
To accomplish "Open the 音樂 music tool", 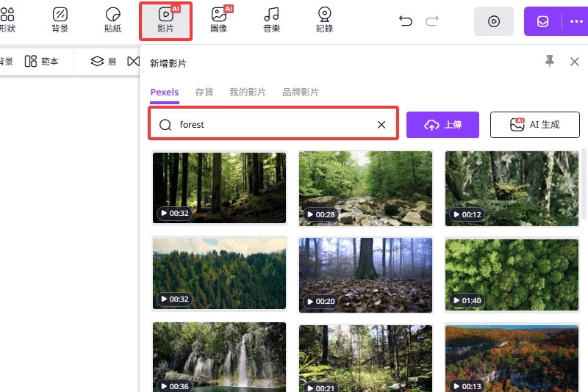I will point(271,21).
